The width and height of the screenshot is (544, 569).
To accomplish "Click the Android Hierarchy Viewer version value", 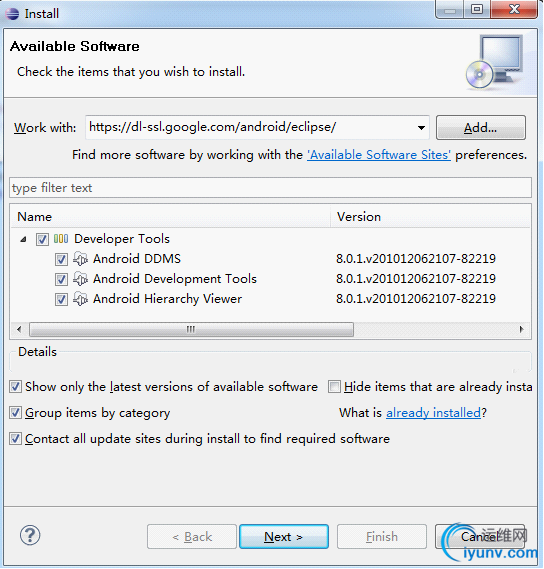I will (x=416, y=299).
